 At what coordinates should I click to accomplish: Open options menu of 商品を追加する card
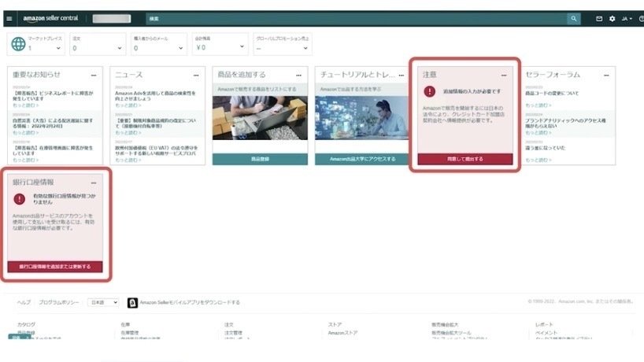point(298,75)
